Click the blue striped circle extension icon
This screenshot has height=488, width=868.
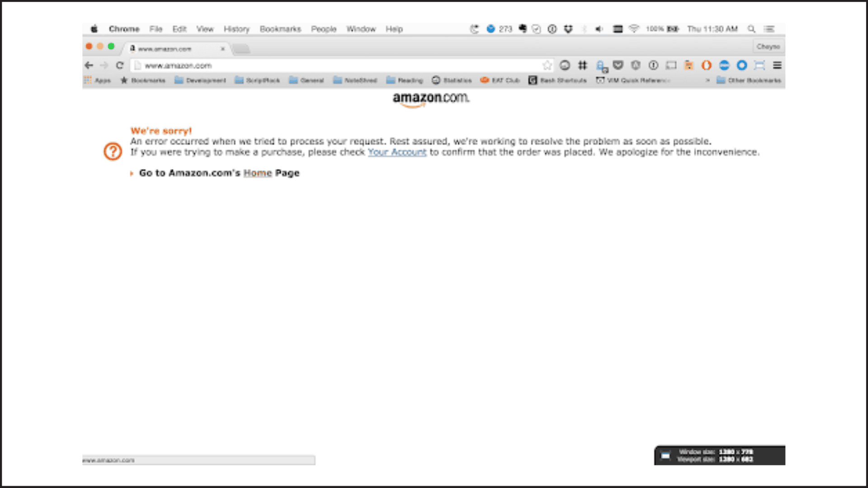[x=724, y=66]
